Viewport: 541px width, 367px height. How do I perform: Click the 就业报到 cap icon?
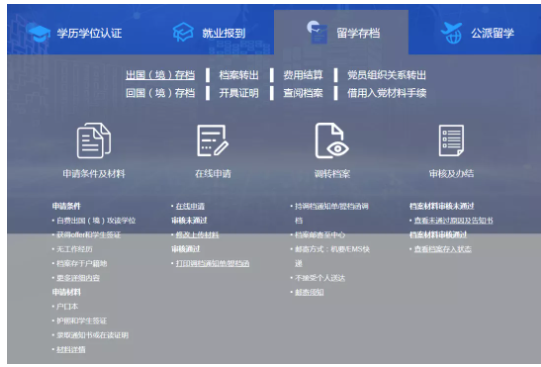pos(183,32)
